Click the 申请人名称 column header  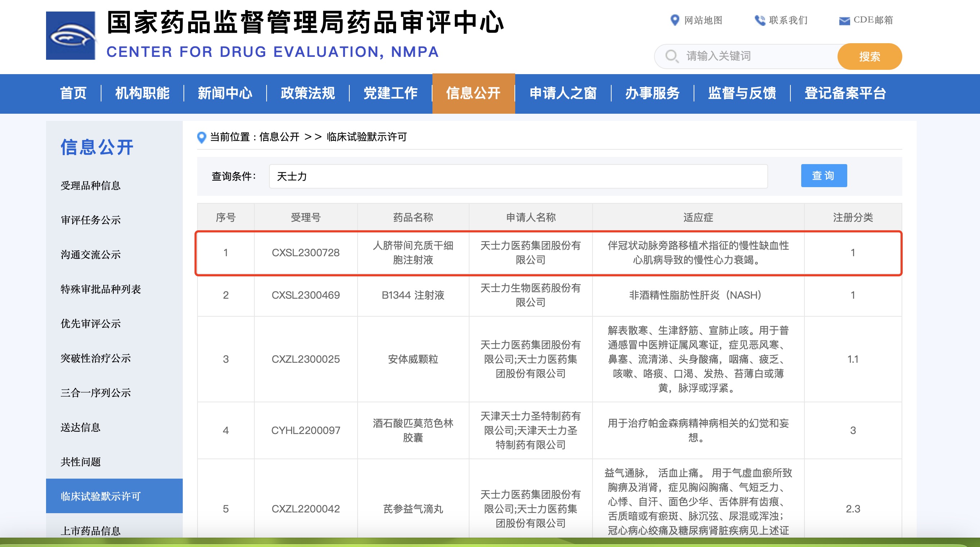(x=530, y=217)
